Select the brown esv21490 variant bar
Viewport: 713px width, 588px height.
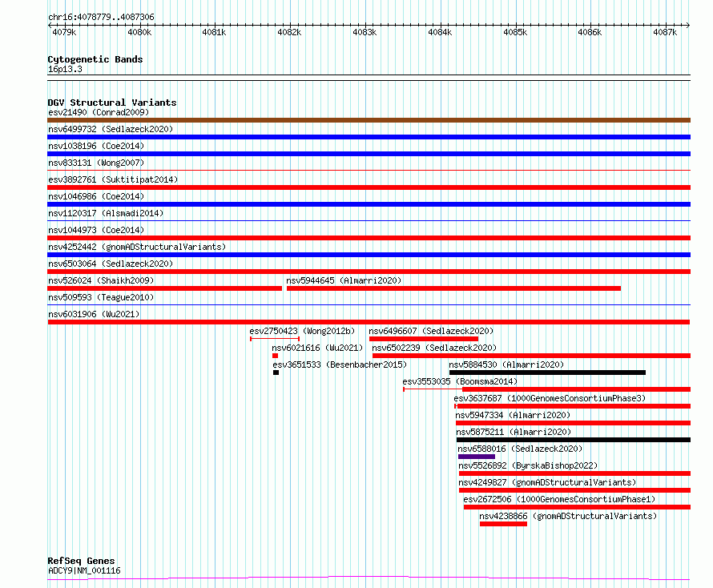click(369, 120)
